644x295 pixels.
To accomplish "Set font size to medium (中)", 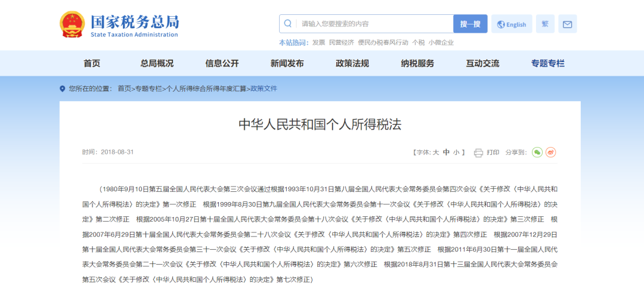I will pos(446,153).
